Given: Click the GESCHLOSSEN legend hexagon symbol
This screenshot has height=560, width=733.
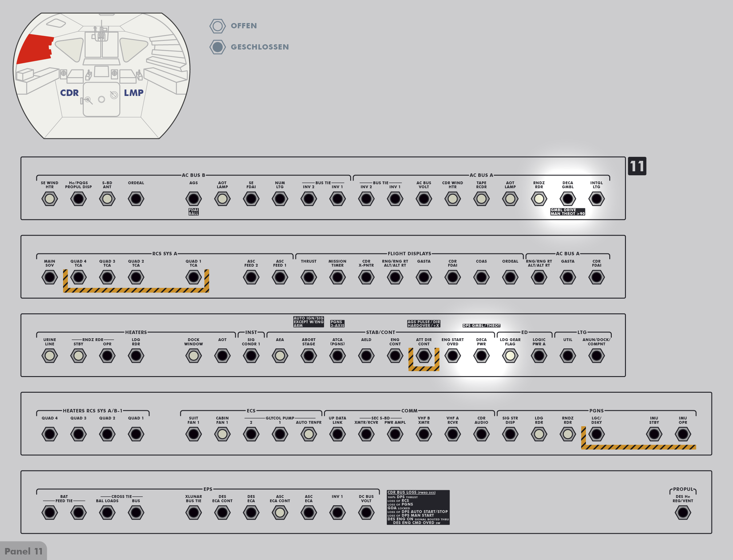Looking at the screenshot, I should [218, 47].
